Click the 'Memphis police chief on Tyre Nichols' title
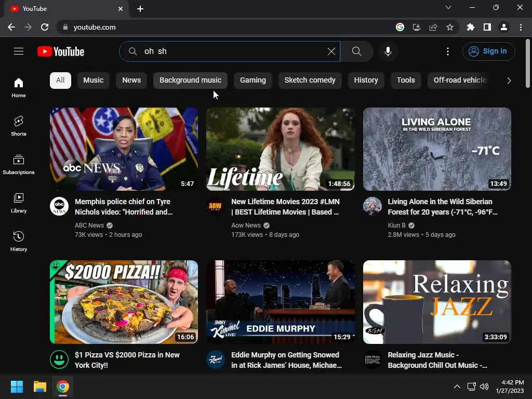 coord(124,207)
